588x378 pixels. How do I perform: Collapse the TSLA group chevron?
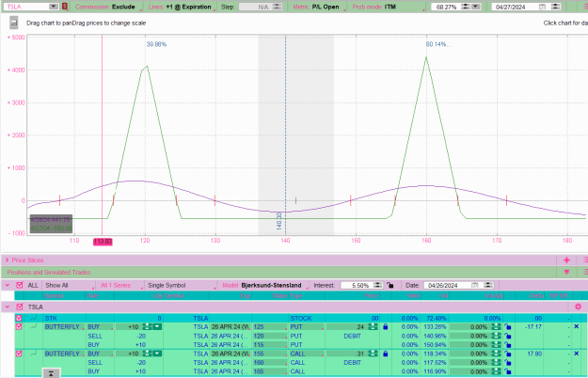click(8, 307)
